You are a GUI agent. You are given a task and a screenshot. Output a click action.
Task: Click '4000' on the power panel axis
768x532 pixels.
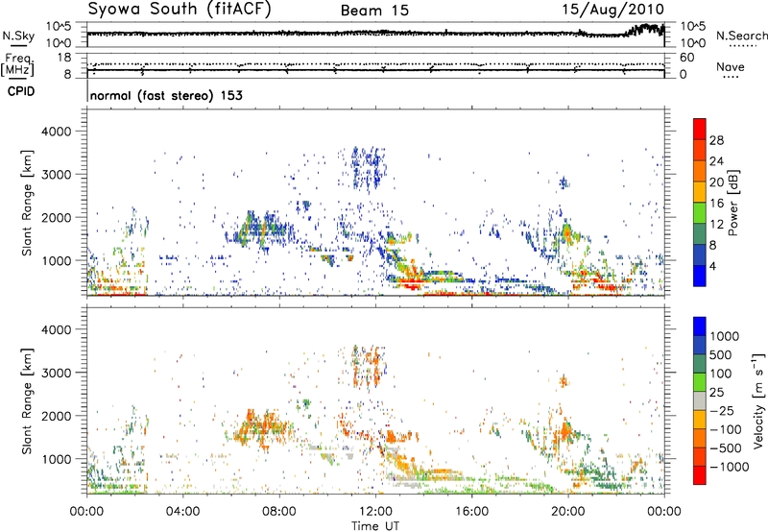tap(57, 132)
